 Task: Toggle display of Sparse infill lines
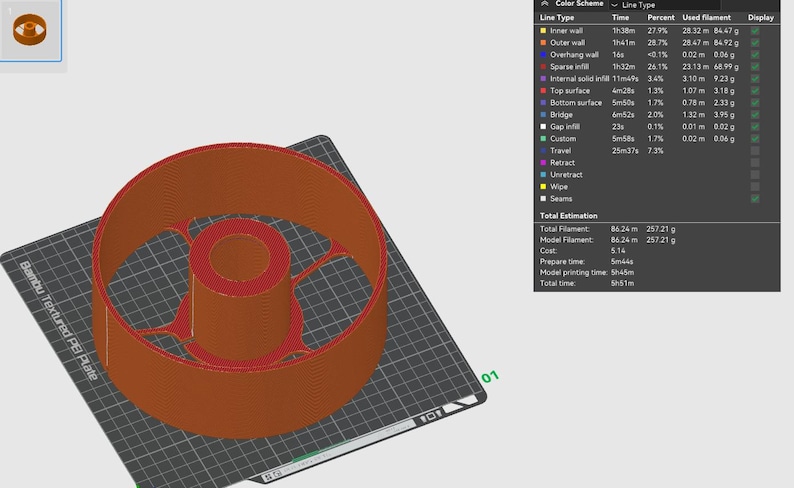coord(755,67)
